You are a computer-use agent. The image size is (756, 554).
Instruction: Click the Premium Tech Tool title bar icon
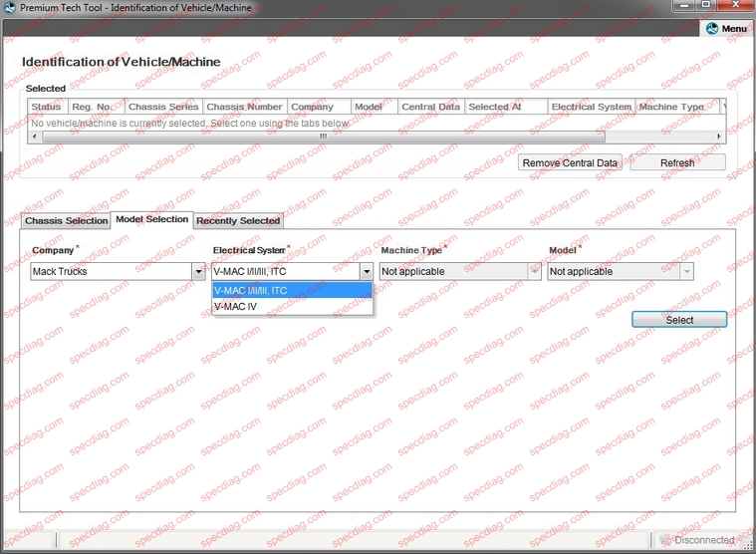tap(9, 8)
